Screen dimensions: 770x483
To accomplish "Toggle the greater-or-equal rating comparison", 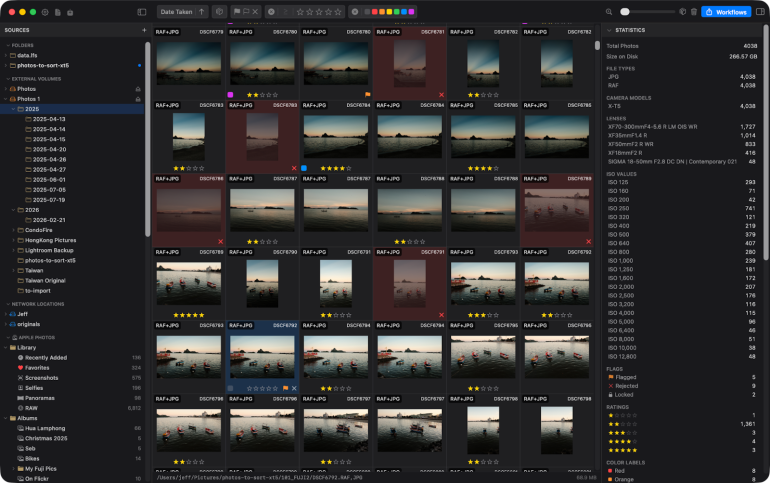I will (x=285, y=12).
